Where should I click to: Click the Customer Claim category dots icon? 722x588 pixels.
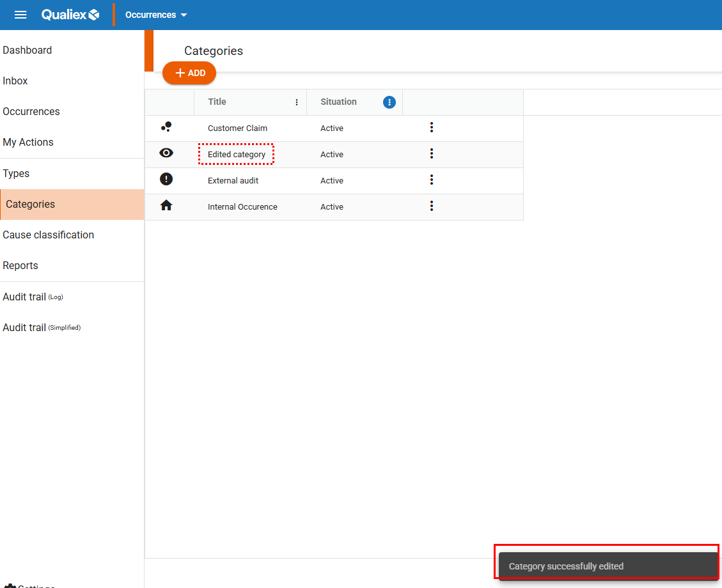pos(166,127)
